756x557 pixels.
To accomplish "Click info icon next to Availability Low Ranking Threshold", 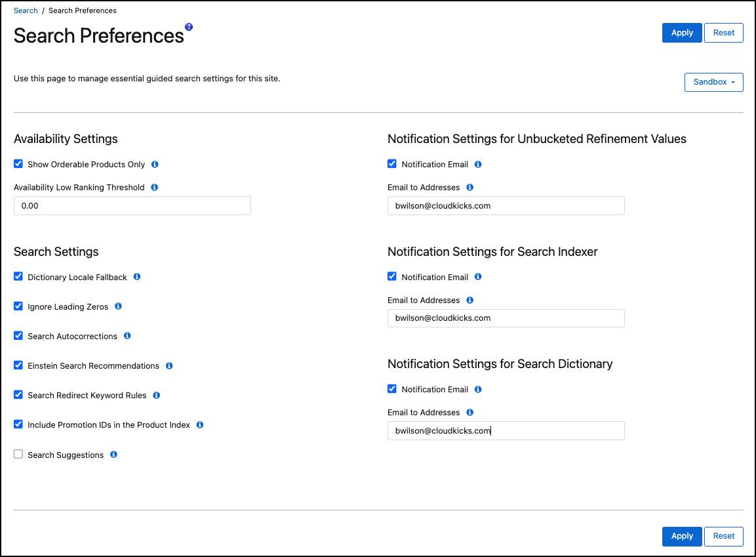I will point(154,187).
